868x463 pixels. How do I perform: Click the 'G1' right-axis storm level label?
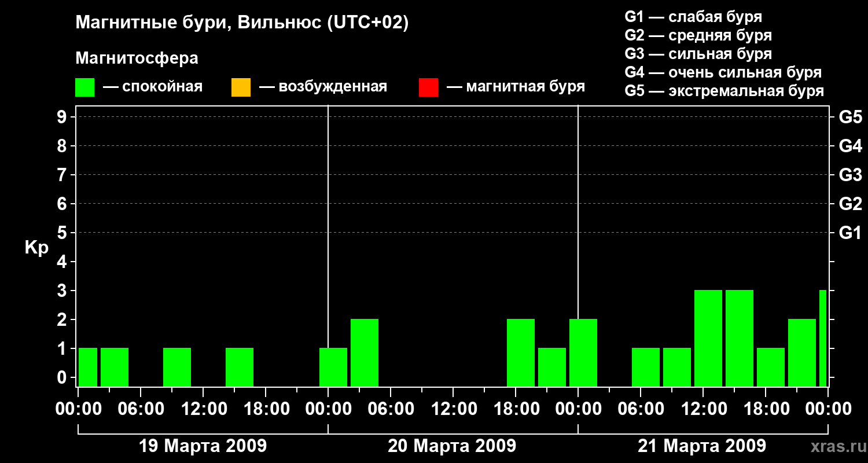coord(850,233)
